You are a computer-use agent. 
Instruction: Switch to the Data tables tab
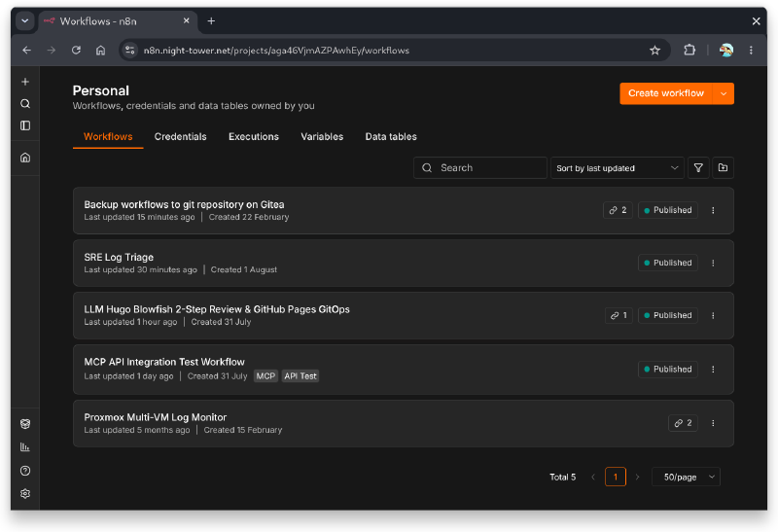[391, 136]
